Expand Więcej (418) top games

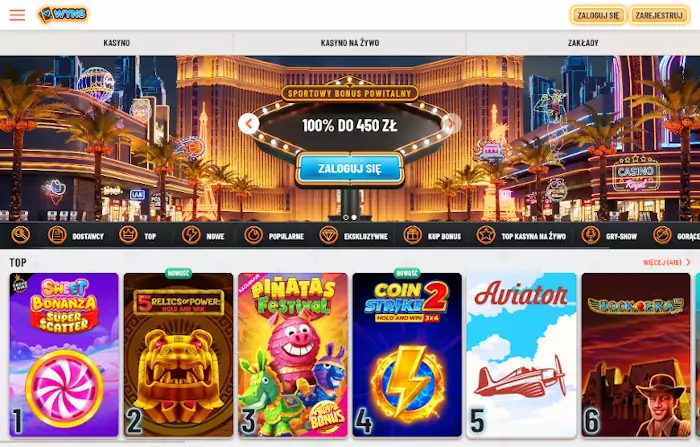click(x=667, y=263)
